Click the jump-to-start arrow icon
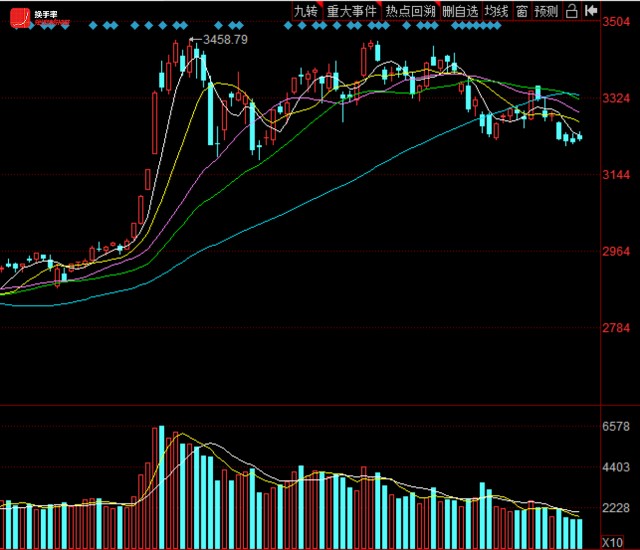Image resolution: width=640 pixels, height=550 pixels. point(591,11)
